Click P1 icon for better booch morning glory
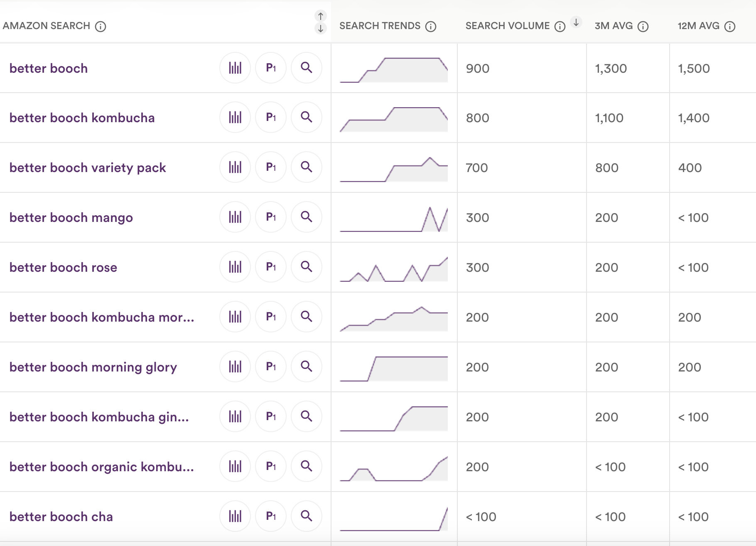 pos(271,367)
